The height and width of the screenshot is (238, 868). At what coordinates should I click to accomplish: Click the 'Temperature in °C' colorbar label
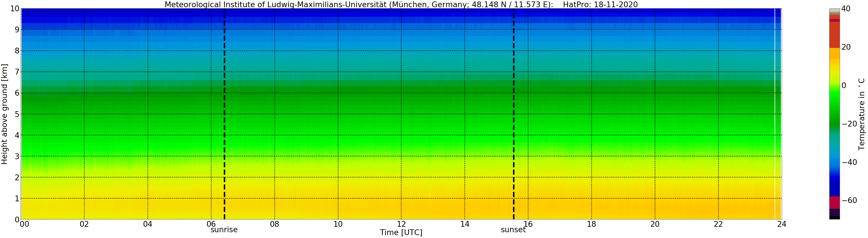coord(862,114)
